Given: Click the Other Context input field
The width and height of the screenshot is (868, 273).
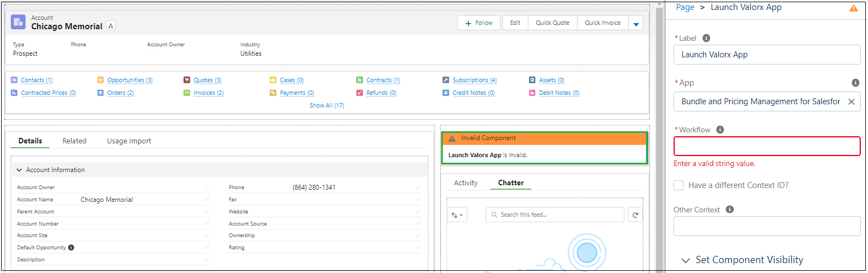Looking at the screenshot, I should click(767, 226).
